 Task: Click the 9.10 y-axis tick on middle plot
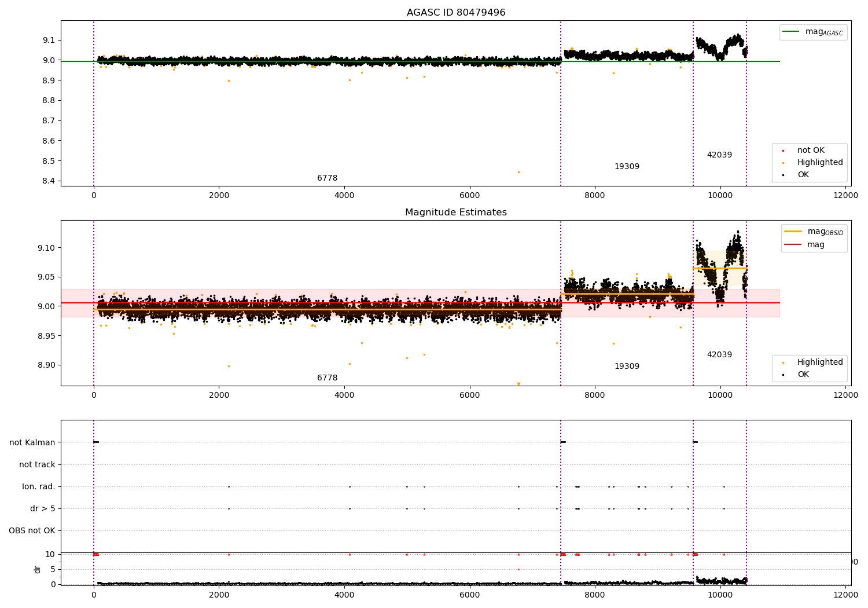tap(47, 248)
